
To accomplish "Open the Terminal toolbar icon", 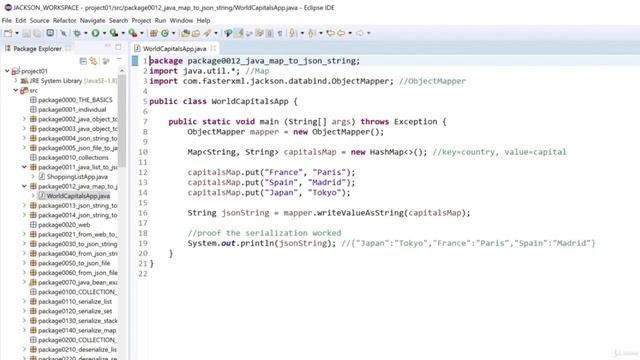I will pyautogui.click(x=50, y=33).
